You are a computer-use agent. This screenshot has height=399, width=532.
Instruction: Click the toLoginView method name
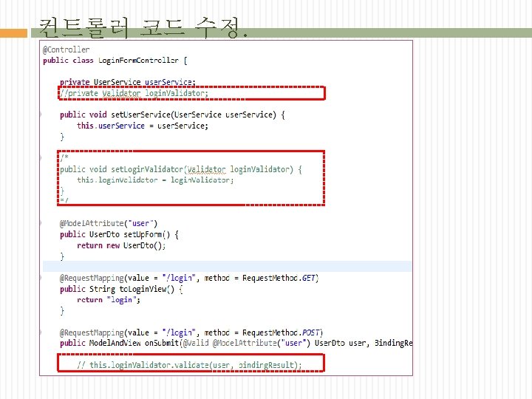click(146, 289)
